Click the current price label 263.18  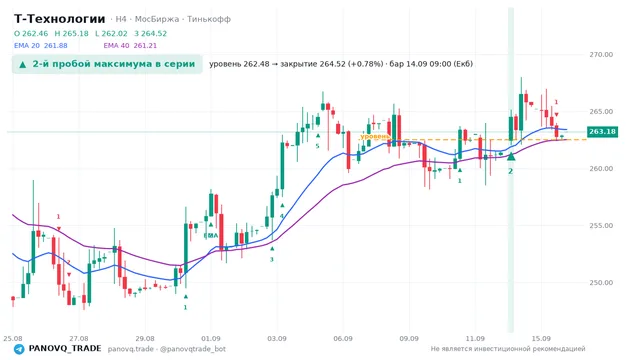tap(602, 131)
